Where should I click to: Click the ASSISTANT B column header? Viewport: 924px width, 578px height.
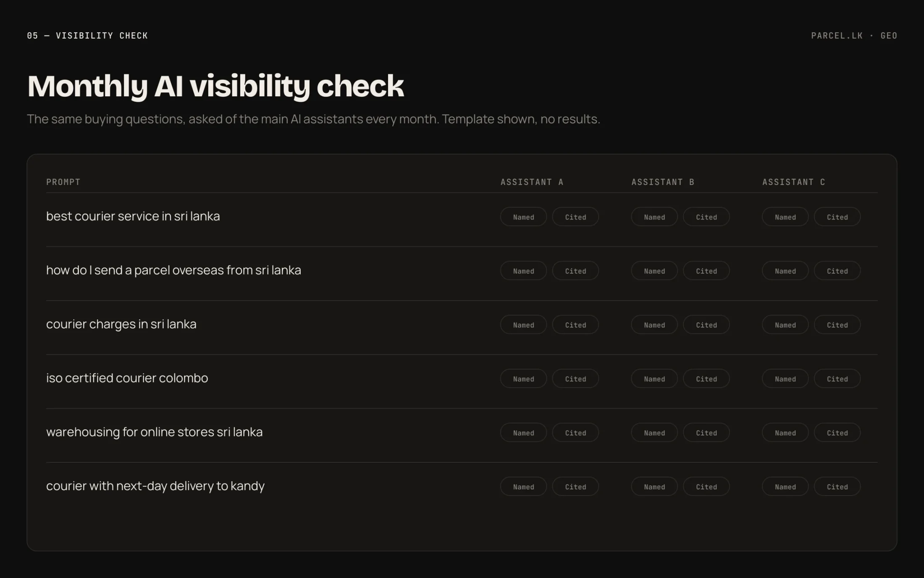point(663,182)
